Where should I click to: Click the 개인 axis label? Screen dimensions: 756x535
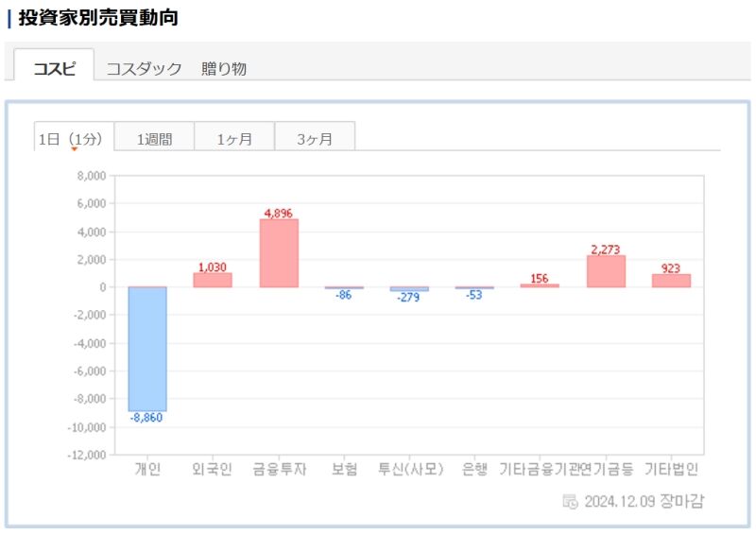147,469
